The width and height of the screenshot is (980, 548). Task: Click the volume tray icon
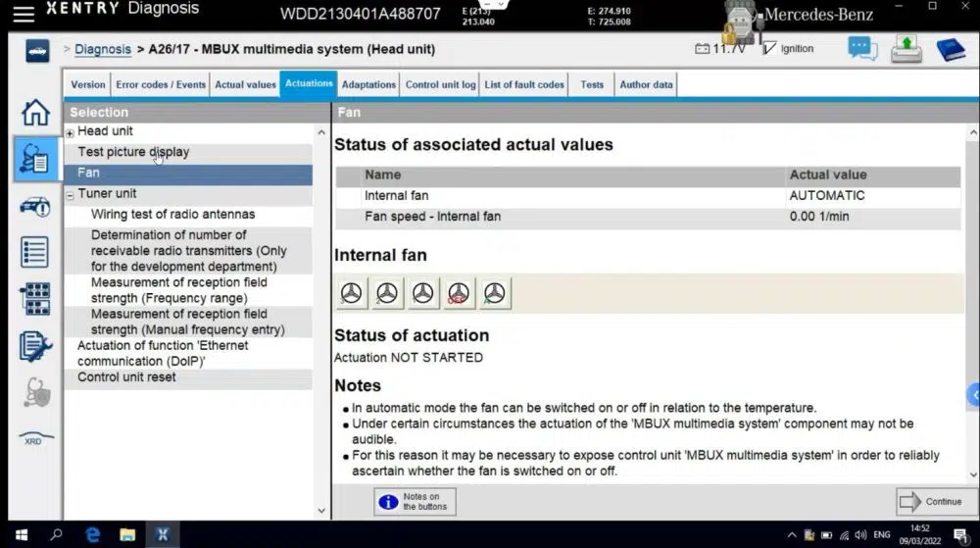(x=860, y=535)
